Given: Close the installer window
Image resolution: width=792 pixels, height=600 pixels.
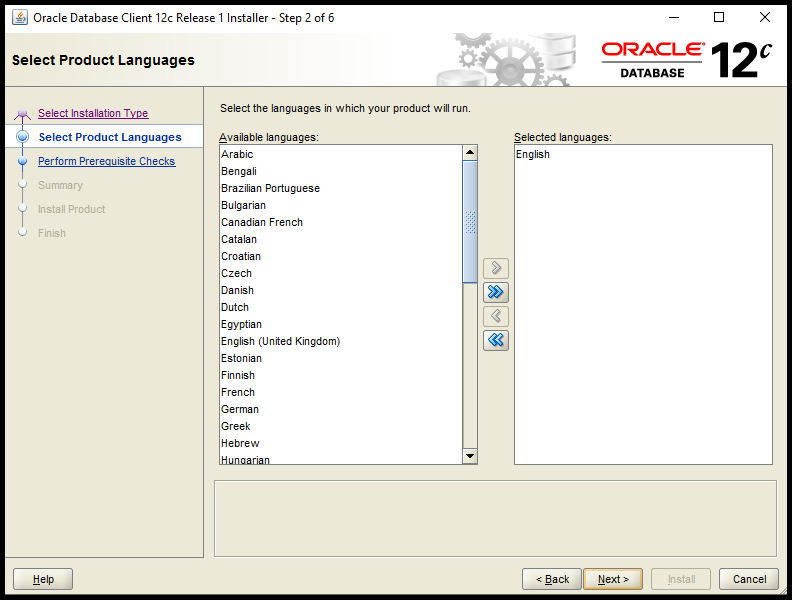Looking at the screenshot, I should (x=765, y=18).
